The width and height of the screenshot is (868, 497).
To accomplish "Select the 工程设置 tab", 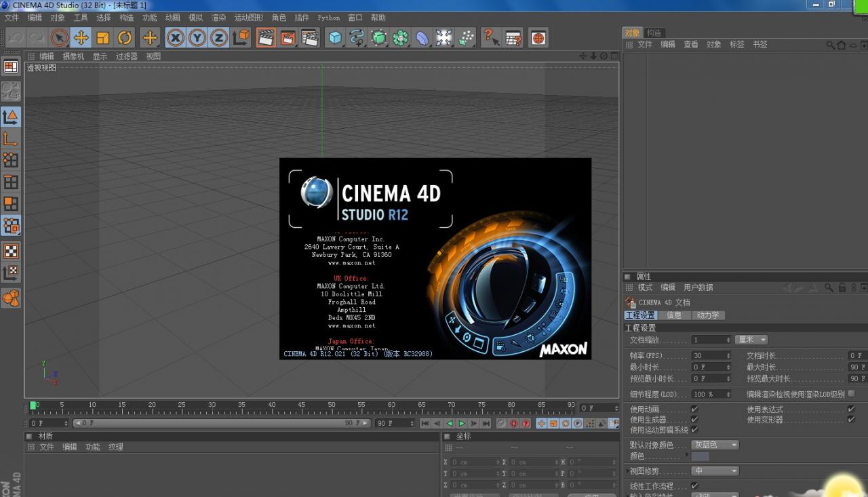I will click(x=640, y=315).
